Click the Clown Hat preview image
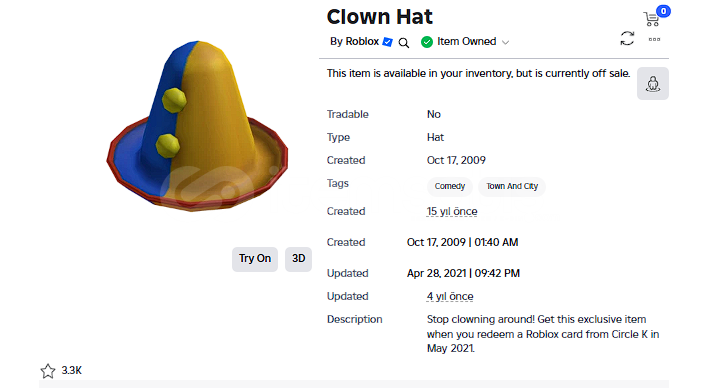 click(x=197, y=126)
